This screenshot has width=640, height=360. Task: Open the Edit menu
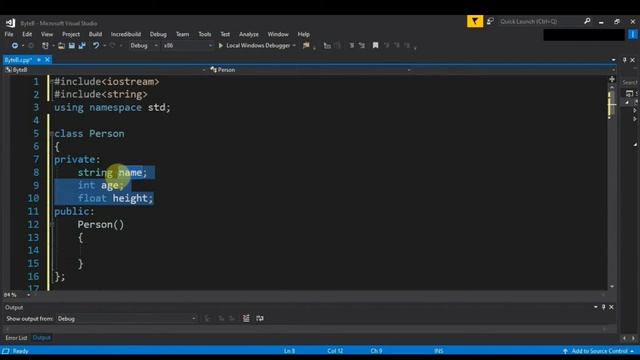click(x=27, y=34)
